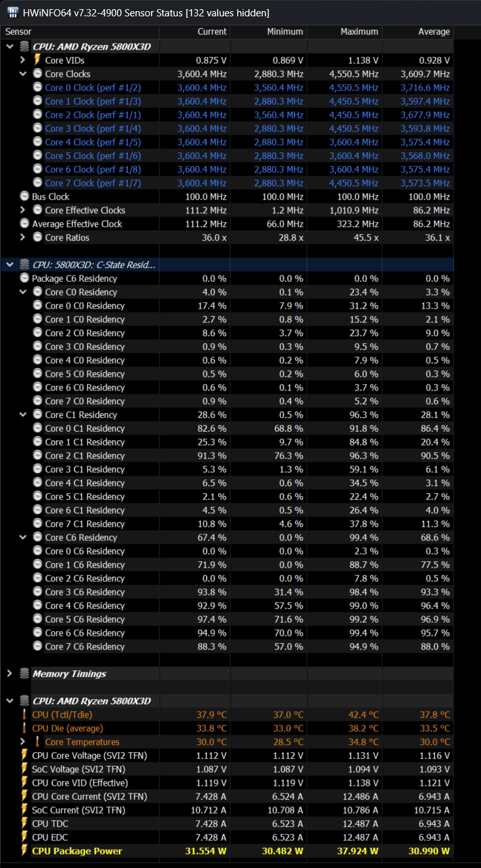Image resolution: width=481 pixels, height=868 pixels.
Task: Click the lightning icon beside SoC Current
Action: click(24, 810)
